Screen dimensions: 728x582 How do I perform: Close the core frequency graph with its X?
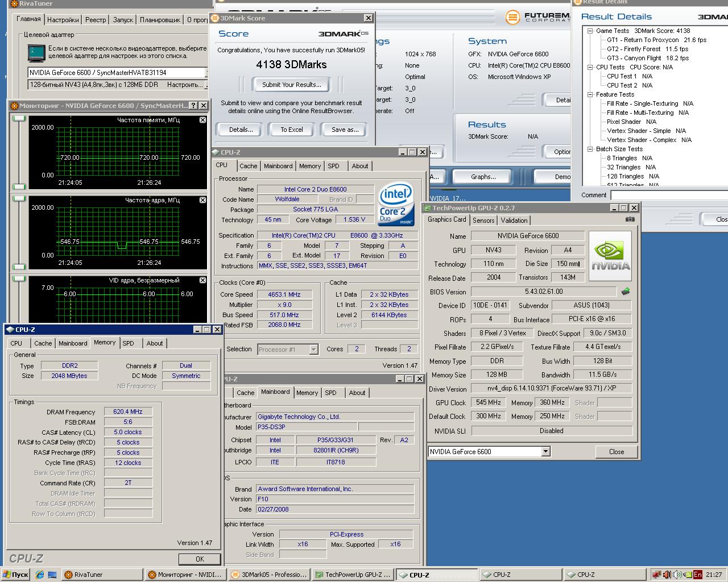[202, 200]
